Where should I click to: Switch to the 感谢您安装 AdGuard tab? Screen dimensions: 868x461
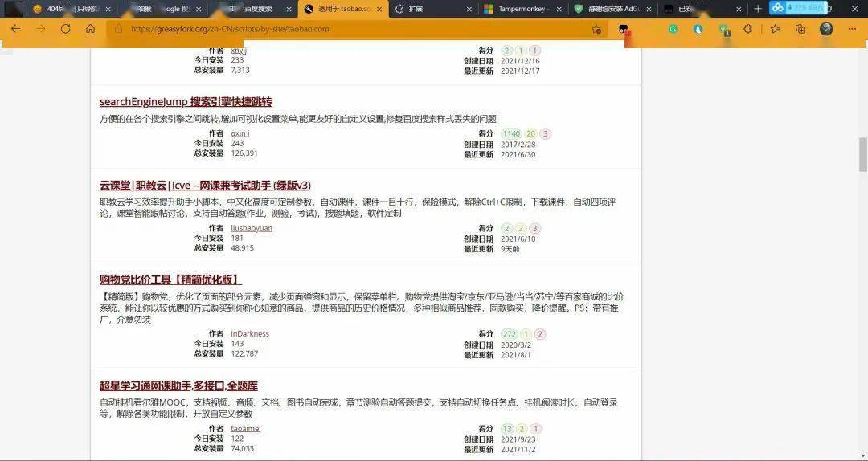pos(612,9)
